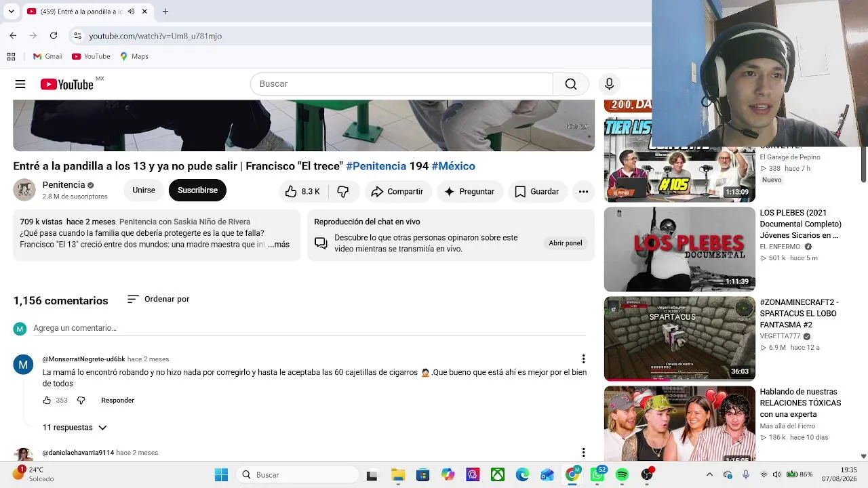The height and width of the screenshot is (488, 868).
Task: Subscribe using the Suscribirse button
Action: click(x=197, y=190)
